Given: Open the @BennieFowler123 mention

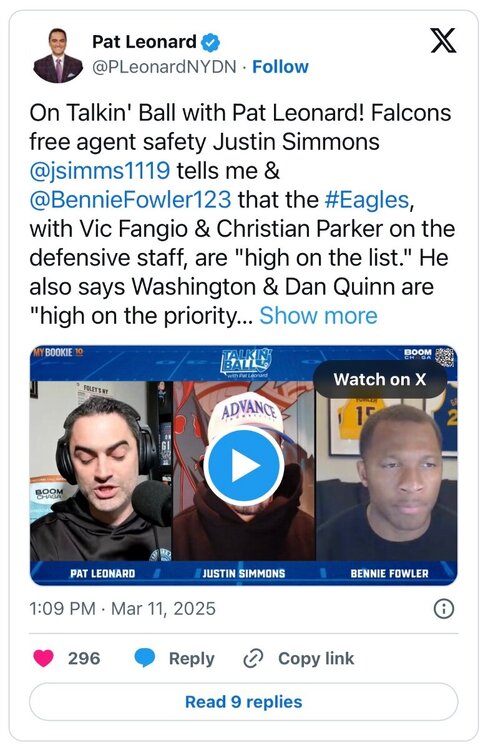Looking at the screenshot, I should tap(130, 200).
